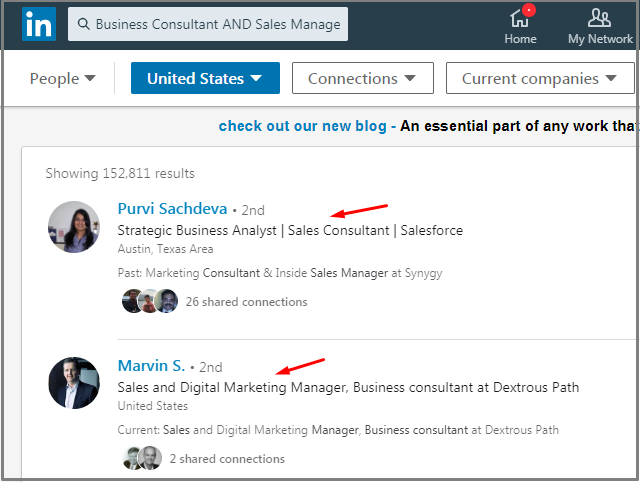Screen dimensions: 640x482
Task: Click the shared connections avatars under Marvin
Action: coord(141,458)
